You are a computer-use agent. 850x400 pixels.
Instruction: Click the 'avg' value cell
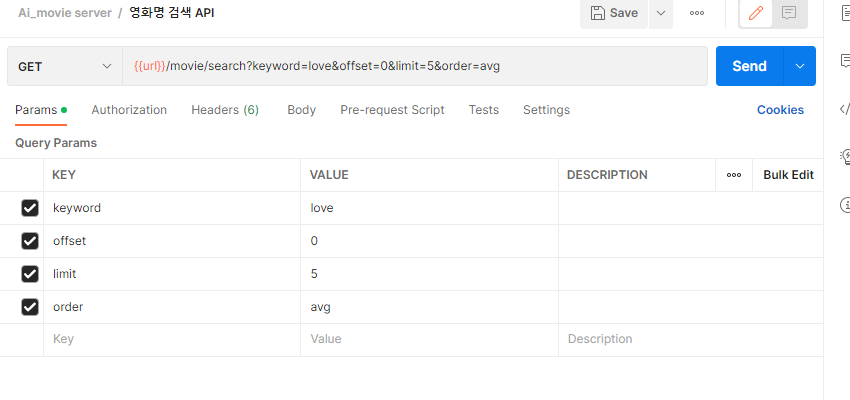coord(429,307)
